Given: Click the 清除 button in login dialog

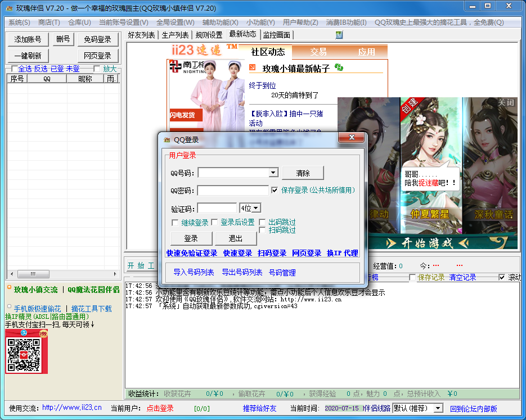Looking at the screenshot, I should pyautogui.click(x=303, y=173).
